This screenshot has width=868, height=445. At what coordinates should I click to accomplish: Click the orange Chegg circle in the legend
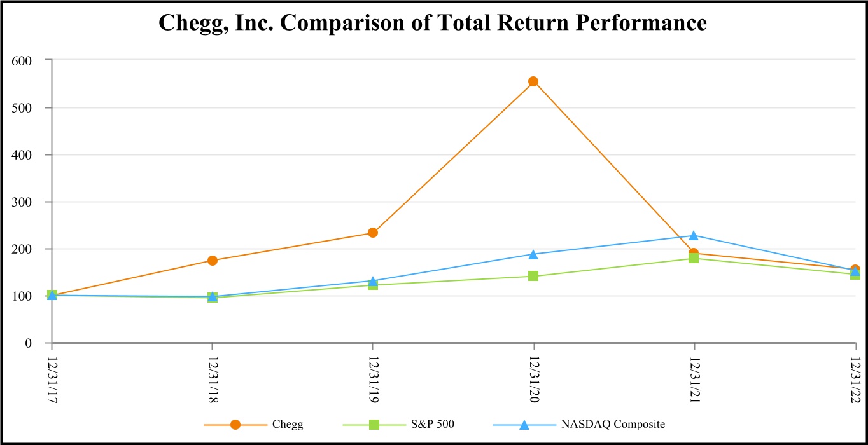point(235,425)
